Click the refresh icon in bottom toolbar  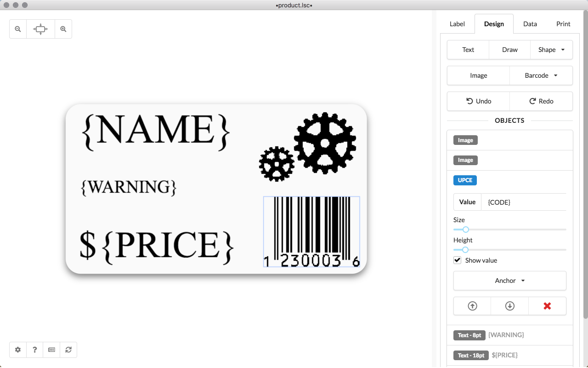pyautogui.click(x=68, y=350)
